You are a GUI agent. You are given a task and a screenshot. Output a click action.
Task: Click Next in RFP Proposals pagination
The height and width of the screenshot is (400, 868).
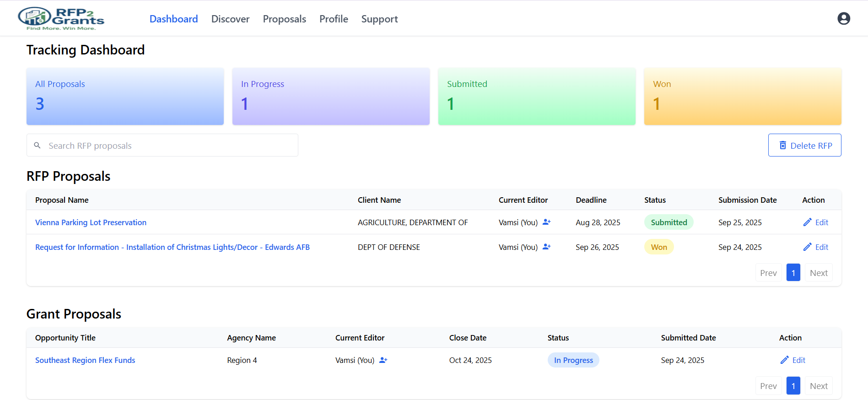(819, 273)
